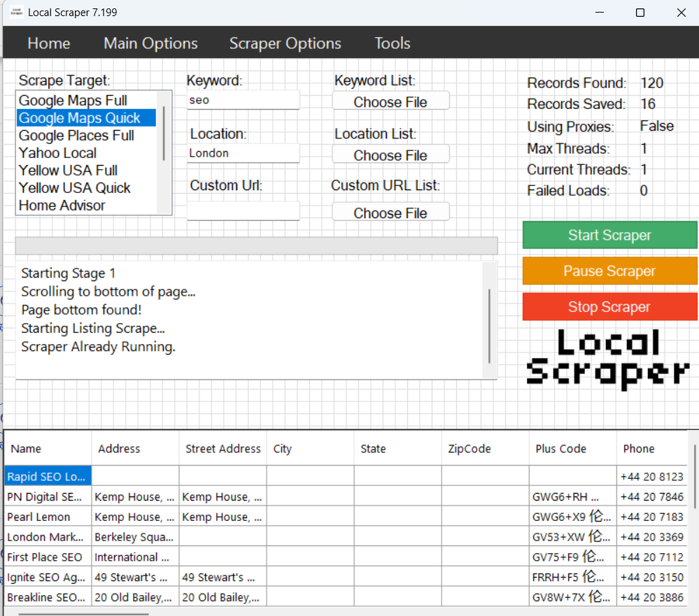Select Yellow USA Full scrape target
Image resolution: width=699 pixels, height=616 pixels.
click(87, 170)
